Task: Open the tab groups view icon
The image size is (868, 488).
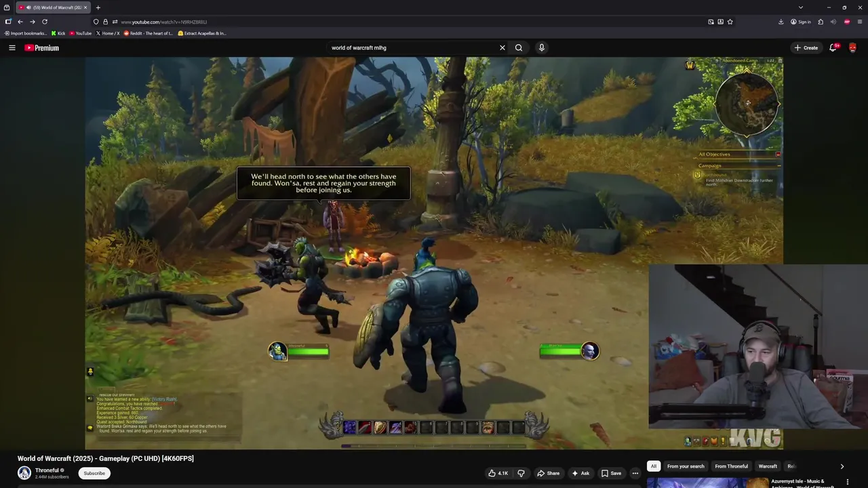Action: point(7,7)
